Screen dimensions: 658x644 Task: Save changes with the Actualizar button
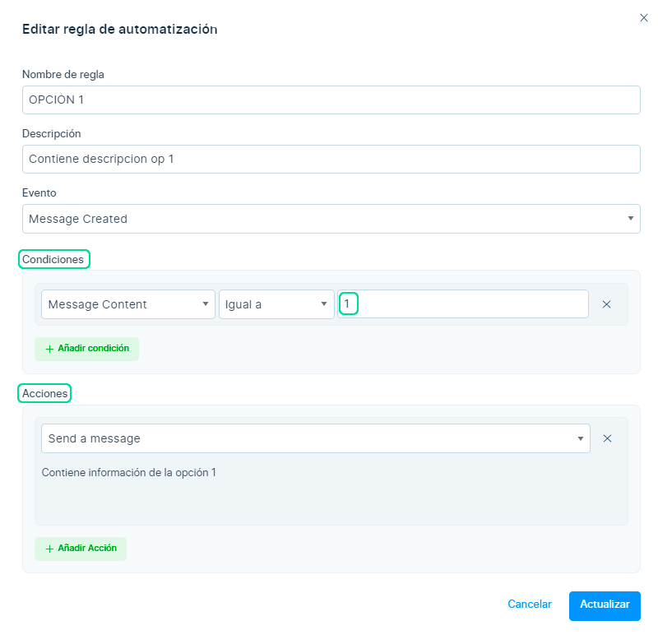(x=605, y=605)
